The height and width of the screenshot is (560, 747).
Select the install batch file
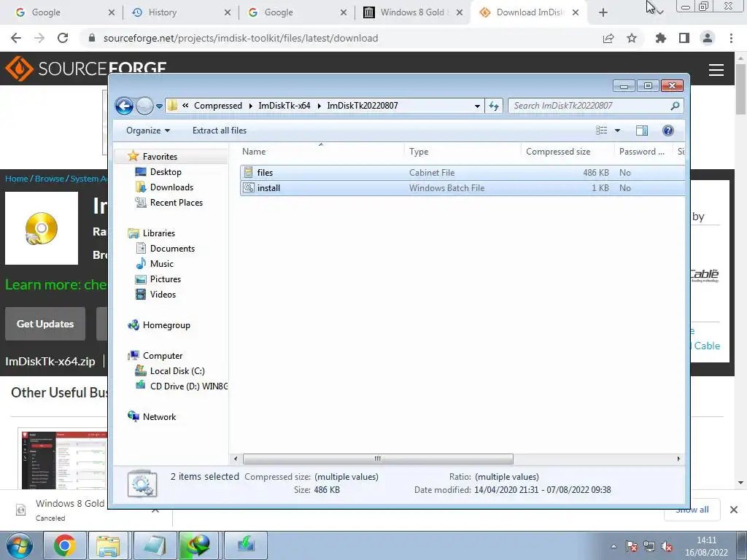pos(462,187)
